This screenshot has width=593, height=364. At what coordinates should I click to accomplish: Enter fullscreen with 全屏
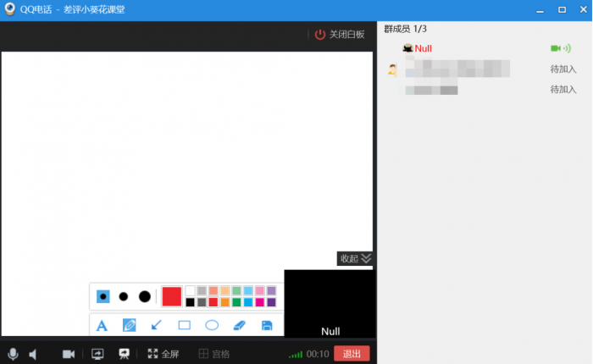pos(163,354)
